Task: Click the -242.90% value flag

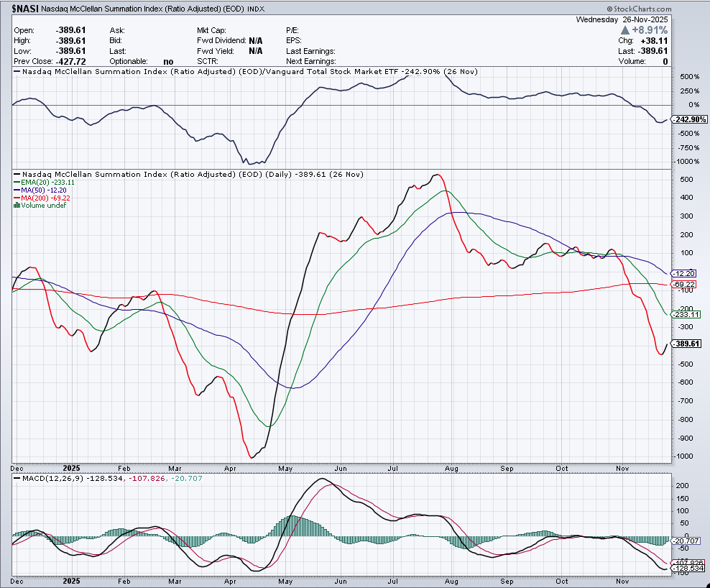Action: coord(688,119)
